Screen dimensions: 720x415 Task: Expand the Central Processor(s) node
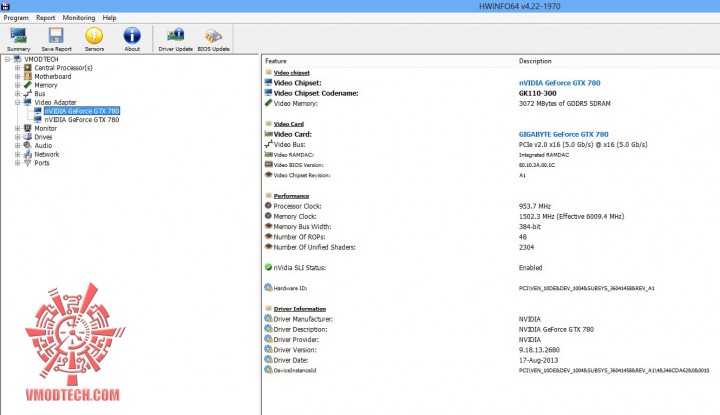tap(17, 68)
